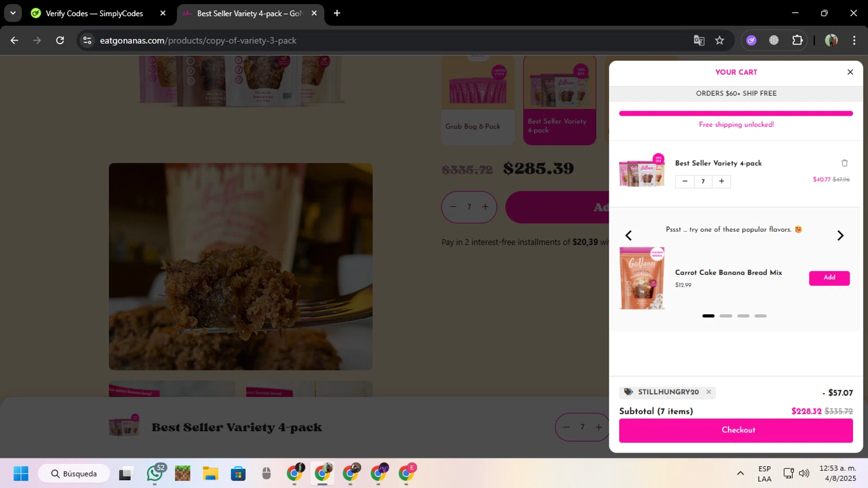The width and height of the screenshot is (868, 488).
Task: Switch ESP LAA keyboard language
Action: (x=764, y=474)
